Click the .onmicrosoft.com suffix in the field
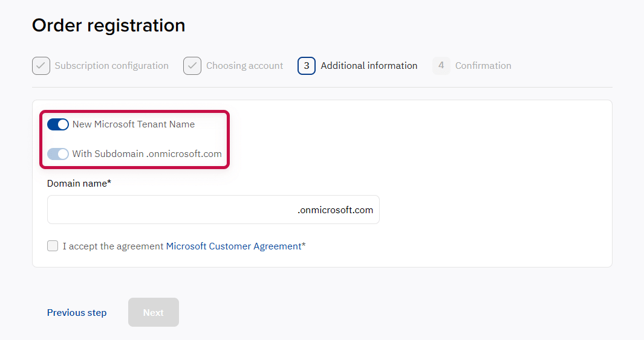The width and height of the screenshot is (644, 340). [335, 210]
